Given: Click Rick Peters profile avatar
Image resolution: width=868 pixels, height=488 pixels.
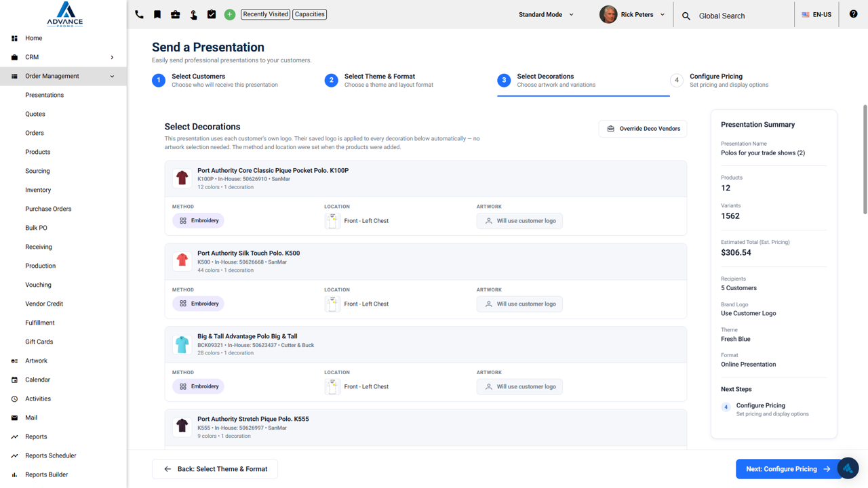Looking at the screenshot, I should pos(608,14).
